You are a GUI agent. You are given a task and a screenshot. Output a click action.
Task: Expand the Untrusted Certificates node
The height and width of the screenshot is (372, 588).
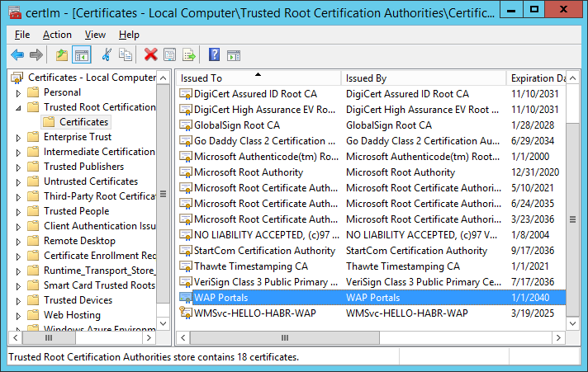18,182
